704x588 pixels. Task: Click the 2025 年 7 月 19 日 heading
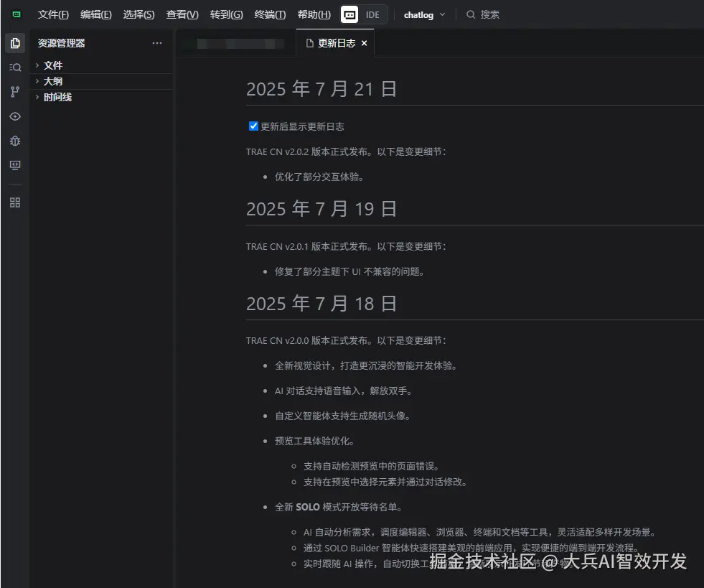(322, 209)
